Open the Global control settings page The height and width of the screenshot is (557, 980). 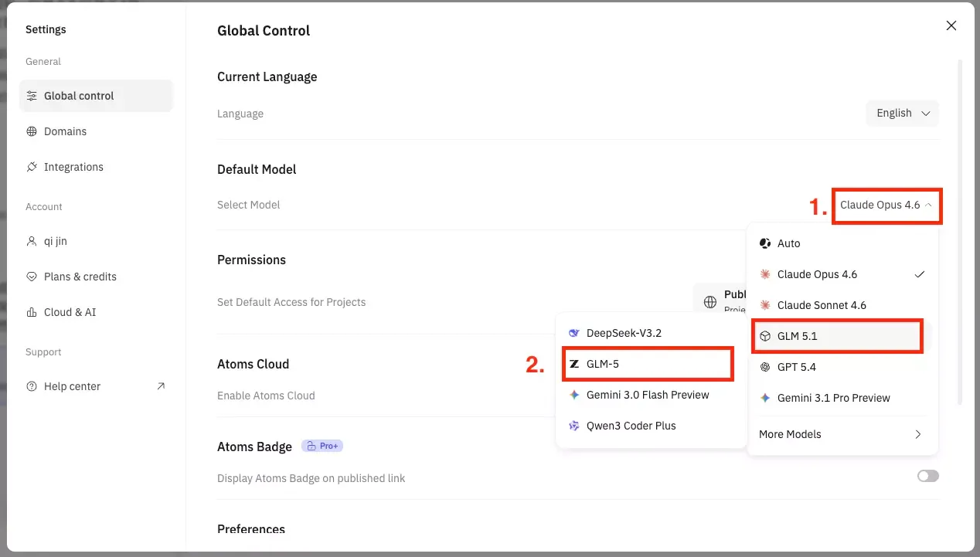tap(97, 96)
